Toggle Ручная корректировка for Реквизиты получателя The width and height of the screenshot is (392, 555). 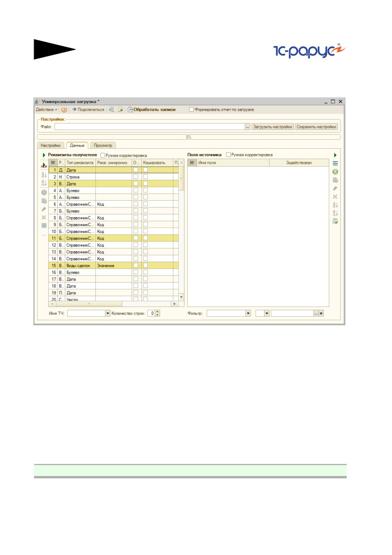pyautogui.click(x=103, y=155)
